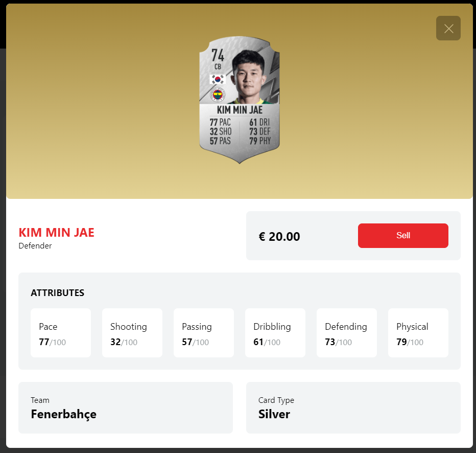
Task: Click the € 20.00 price label
Action: [x=279, y=237]
